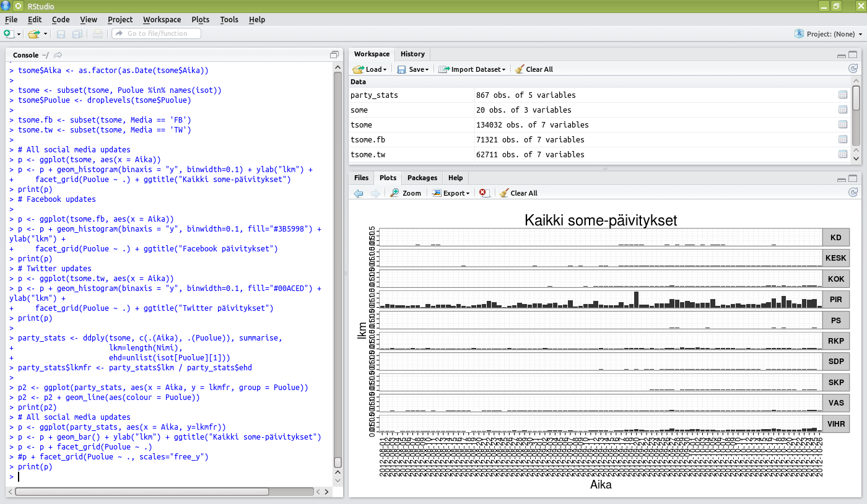The width and height of the screenshot is (867, 504).
Task: Click the Console scroll right arrow
Action: point(327,492)
